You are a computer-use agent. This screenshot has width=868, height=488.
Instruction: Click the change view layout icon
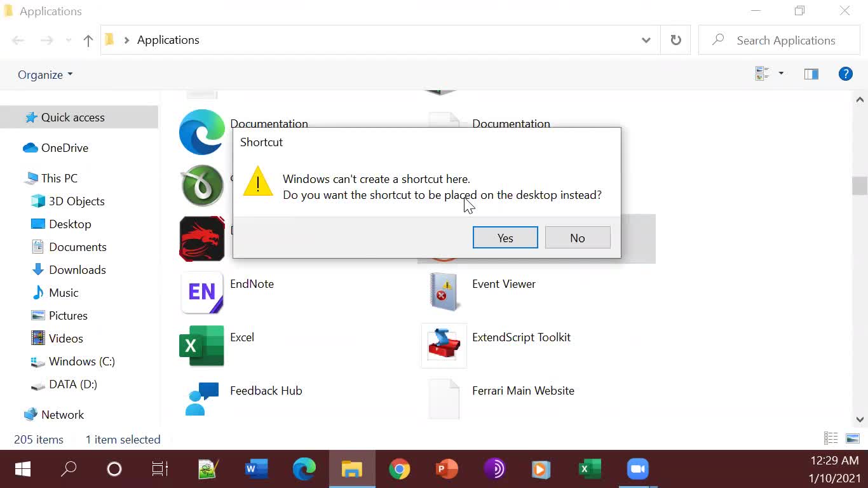[762, 74]
